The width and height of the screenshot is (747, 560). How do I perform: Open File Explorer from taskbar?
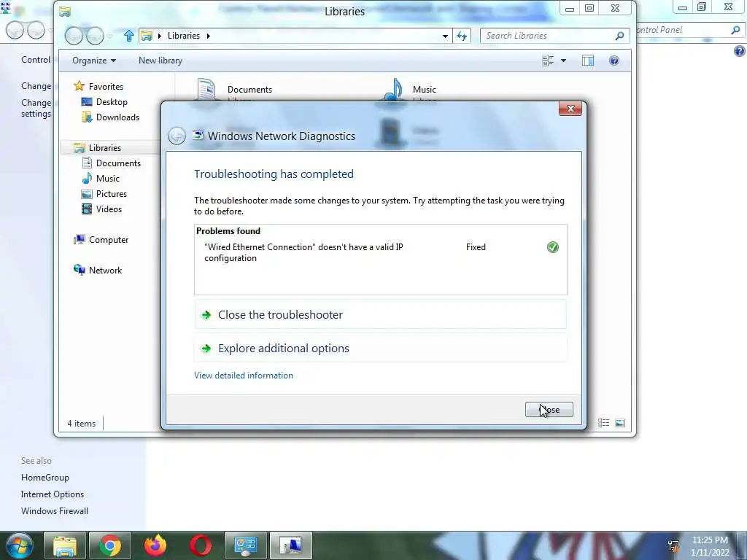coord(65,545)
